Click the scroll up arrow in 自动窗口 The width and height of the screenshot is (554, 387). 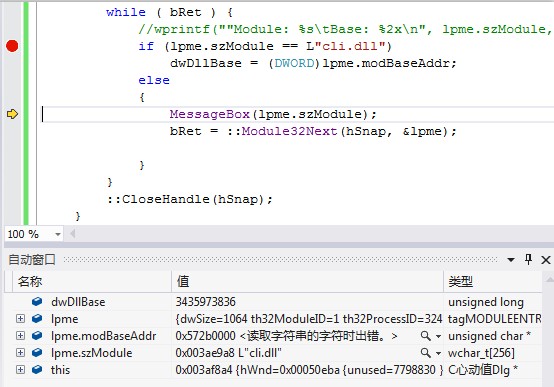[549, 279]
